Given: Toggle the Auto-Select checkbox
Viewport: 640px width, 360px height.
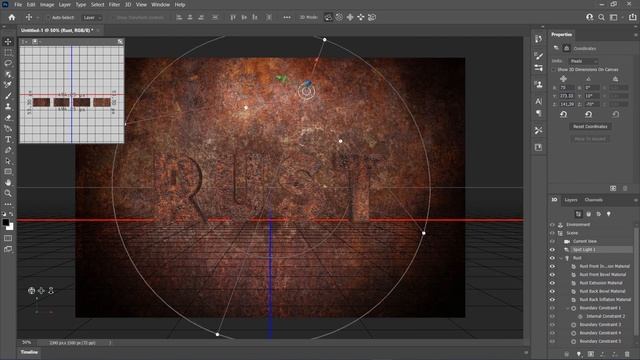Looking at the screenshot, I should coord(48,18).
